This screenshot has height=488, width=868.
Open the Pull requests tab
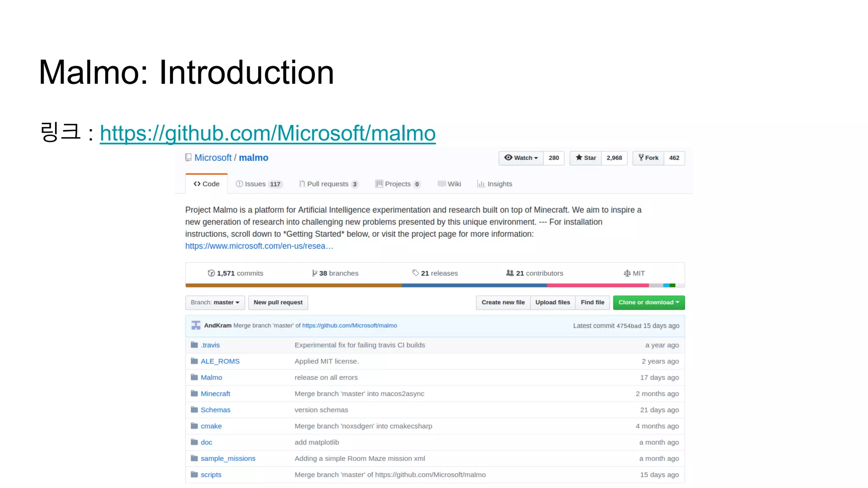pyautogui.click(x=328, y=184)
